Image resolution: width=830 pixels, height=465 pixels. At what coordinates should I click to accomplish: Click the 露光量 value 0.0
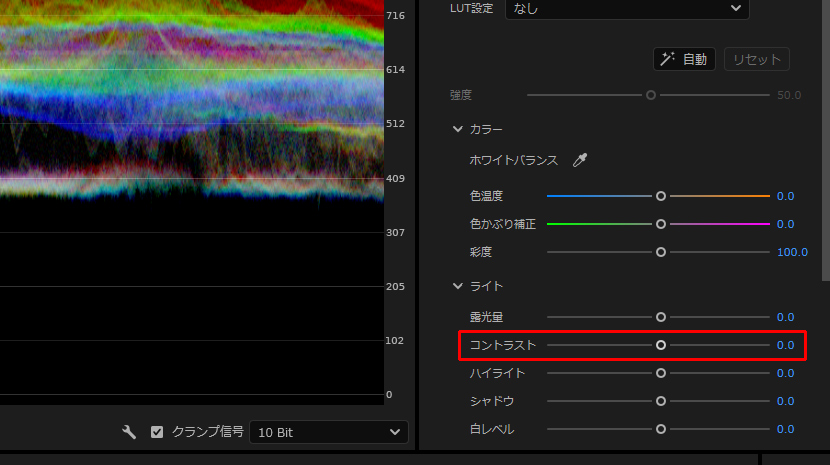point(786,317)
